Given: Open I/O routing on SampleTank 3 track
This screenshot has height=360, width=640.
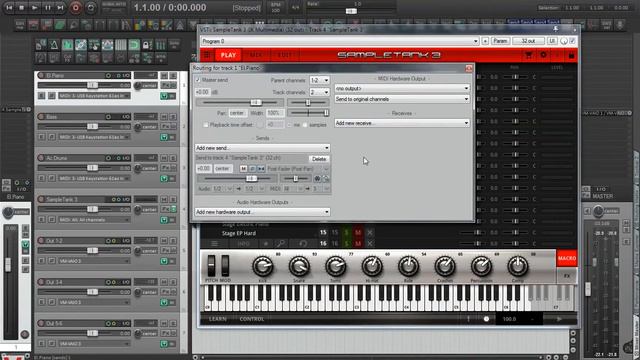Looking at the screenshot, I should tap(126, 199).
